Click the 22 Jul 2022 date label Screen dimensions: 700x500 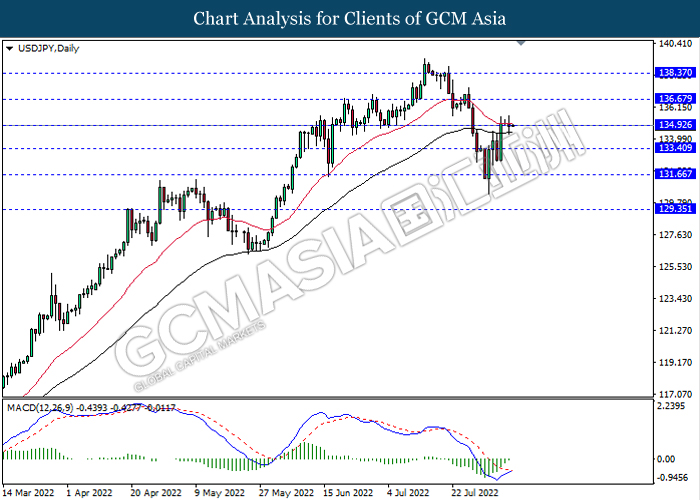pyautogui.click(x=475, y=493)
